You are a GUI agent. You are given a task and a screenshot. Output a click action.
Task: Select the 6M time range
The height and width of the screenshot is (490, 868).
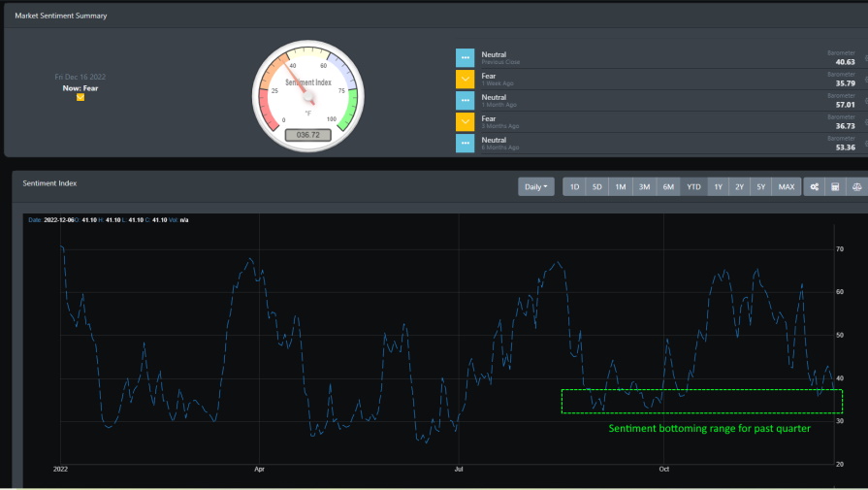(668, 187)
